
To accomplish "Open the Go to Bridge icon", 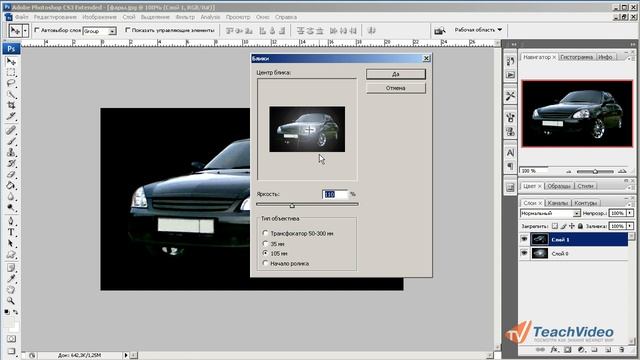I will (x=440, y=30).
